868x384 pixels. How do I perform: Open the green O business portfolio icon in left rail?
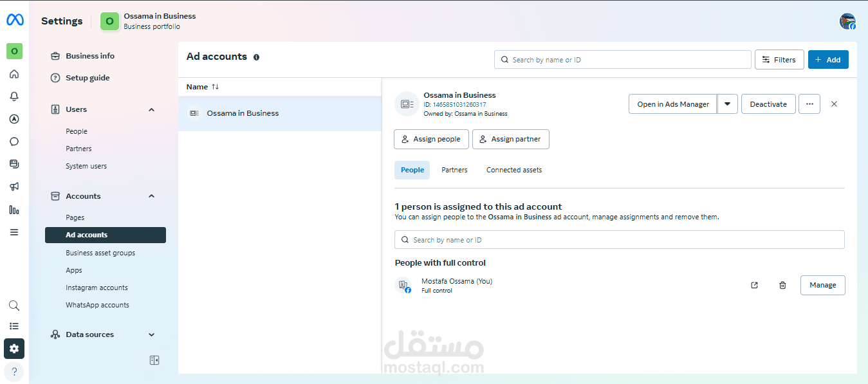(x=14, y=51)
